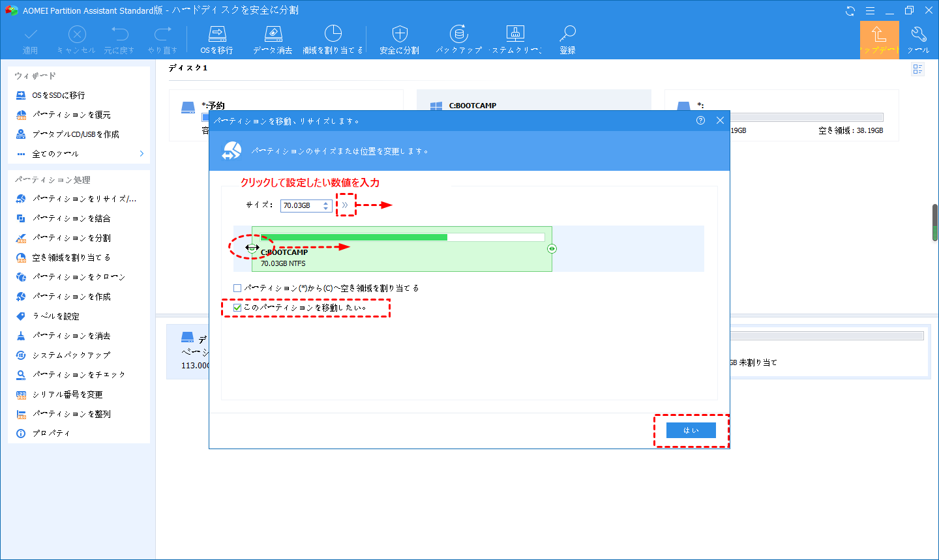Enable the 空き領域を割り当てる checkbox

pos(237,288)
